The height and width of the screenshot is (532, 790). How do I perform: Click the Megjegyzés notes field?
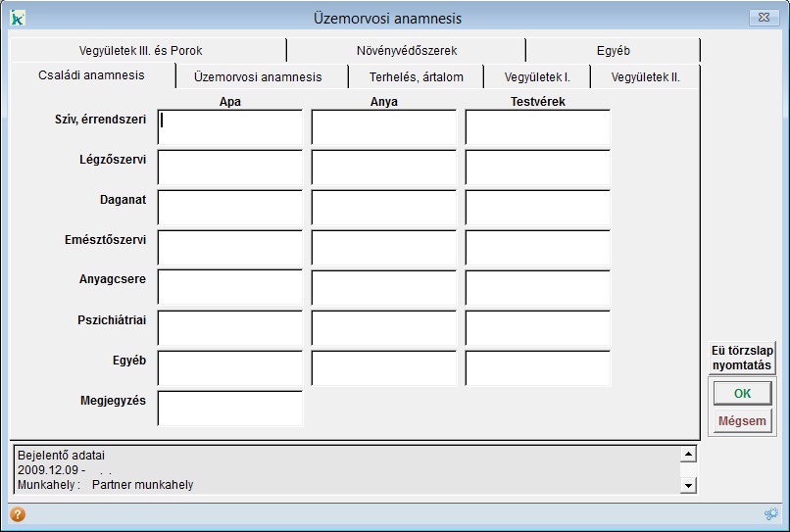230,409
